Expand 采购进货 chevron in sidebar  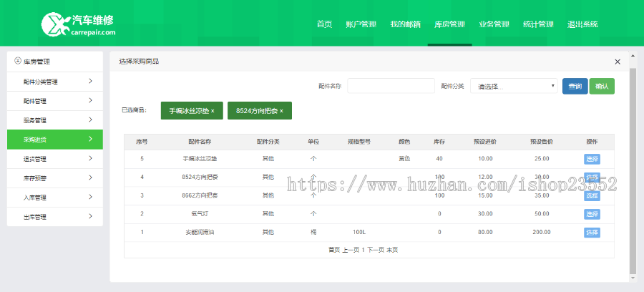(90, 140)
